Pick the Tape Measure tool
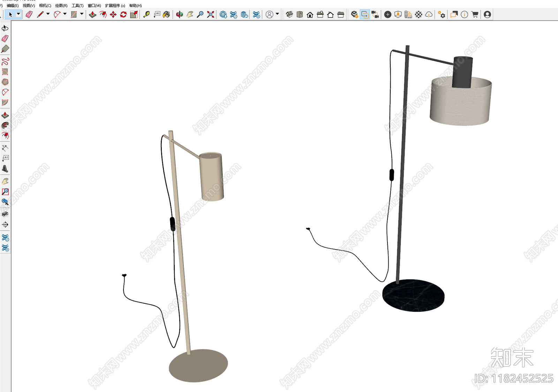The width and height of the screenshot is (558, 392). (146, 14)
